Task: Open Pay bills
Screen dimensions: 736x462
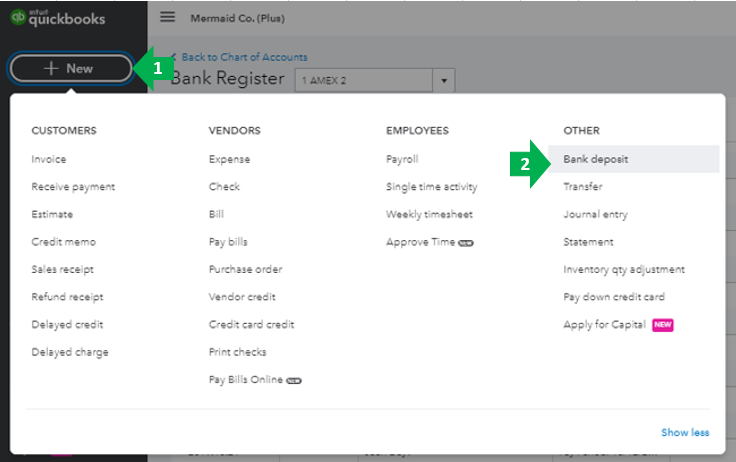Action: (x=228, y=242)
